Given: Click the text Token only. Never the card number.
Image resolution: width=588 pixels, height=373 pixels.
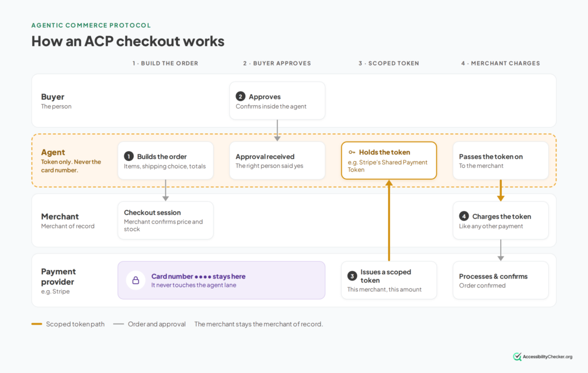Looking at the screenshot, I should click(x=71, y=166).
